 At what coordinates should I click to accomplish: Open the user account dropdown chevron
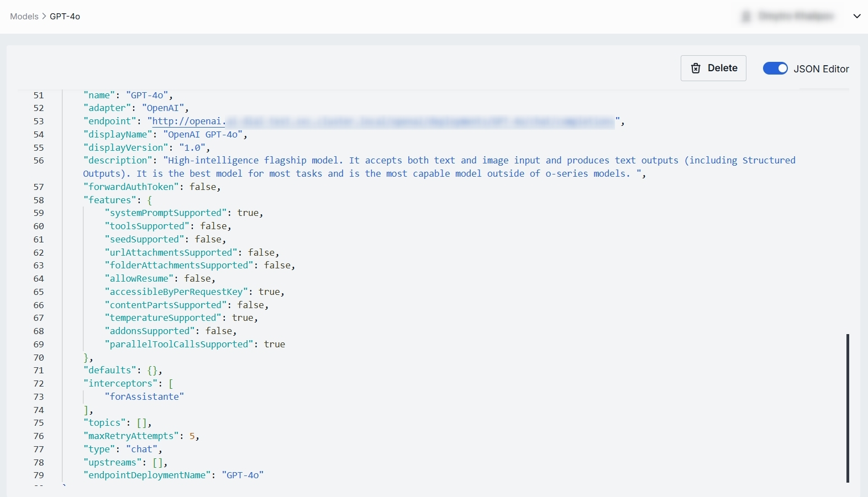[x=857, y=16]
